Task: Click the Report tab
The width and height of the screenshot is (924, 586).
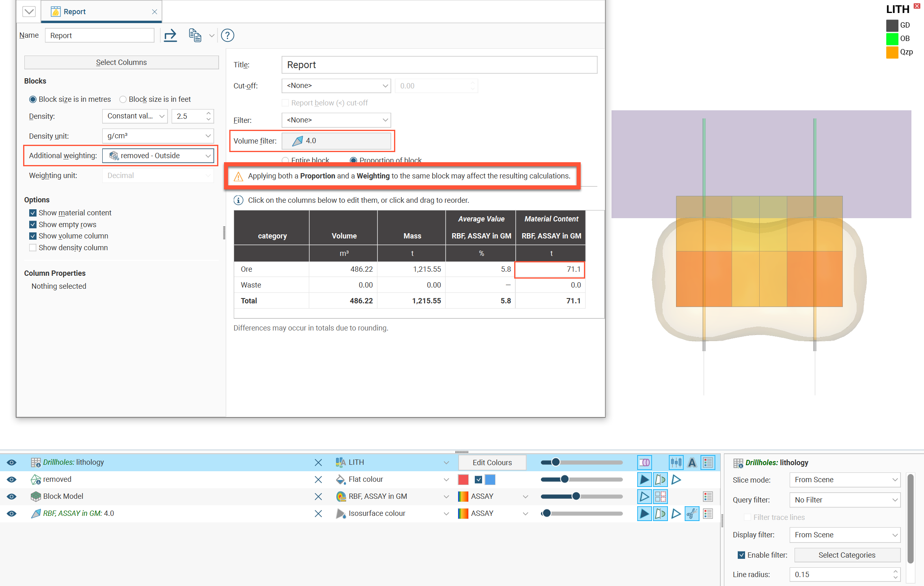Action: [74, 12]
